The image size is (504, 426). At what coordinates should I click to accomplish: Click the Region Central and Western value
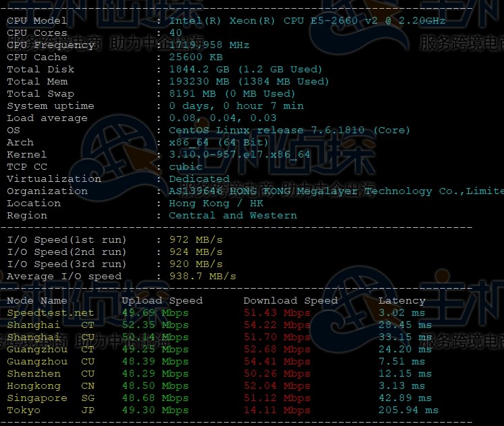click(233, 216)
